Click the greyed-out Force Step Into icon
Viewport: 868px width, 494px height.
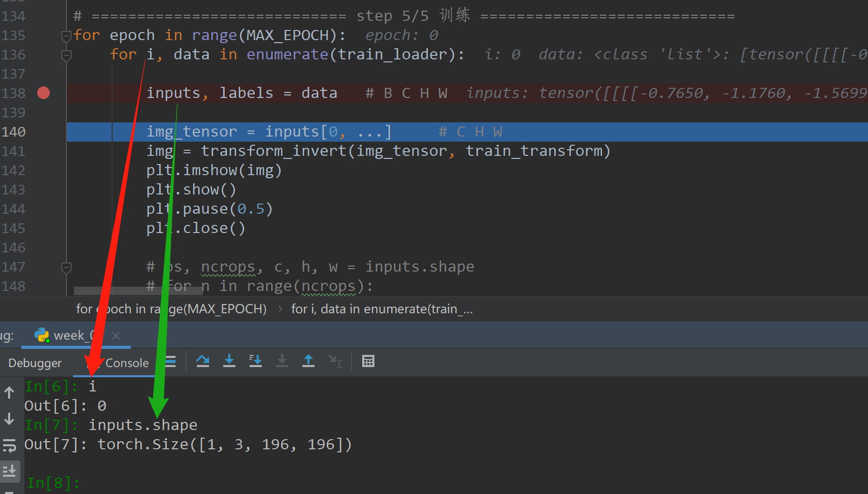[282, 361]
